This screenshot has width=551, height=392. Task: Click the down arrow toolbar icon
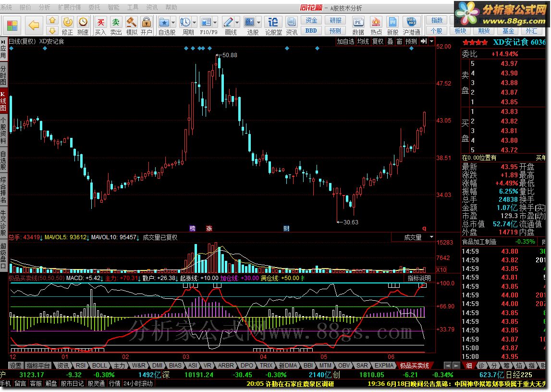point(52,31)
